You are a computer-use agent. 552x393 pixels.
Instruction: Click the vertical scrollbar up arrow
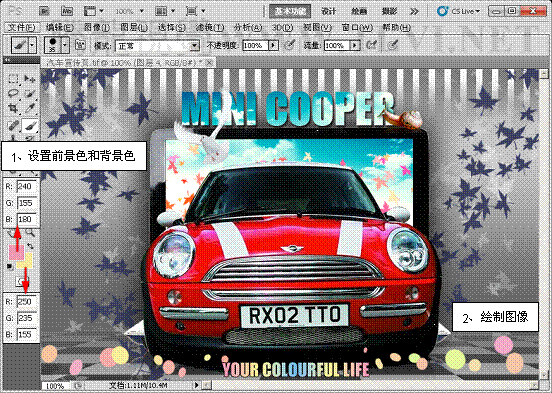[x=544, y=74]
